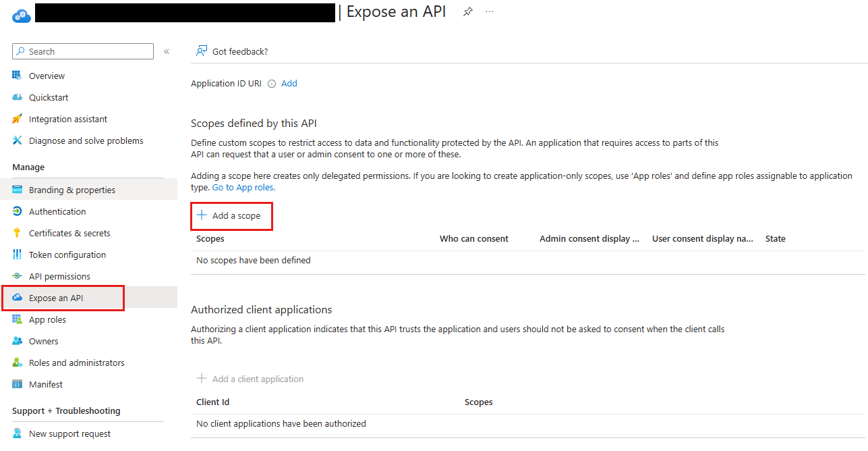Navigate to API permissions

pos(59,276)
